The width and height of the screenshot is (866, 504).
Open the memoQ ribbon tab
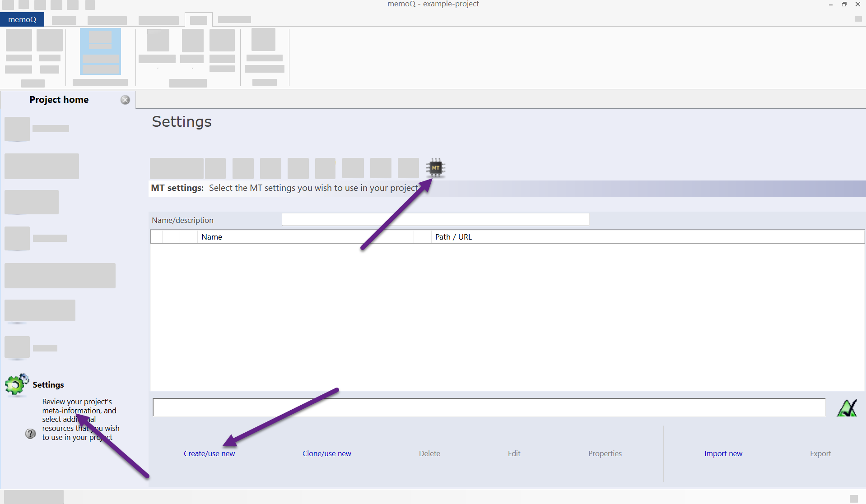coord(22,19)
